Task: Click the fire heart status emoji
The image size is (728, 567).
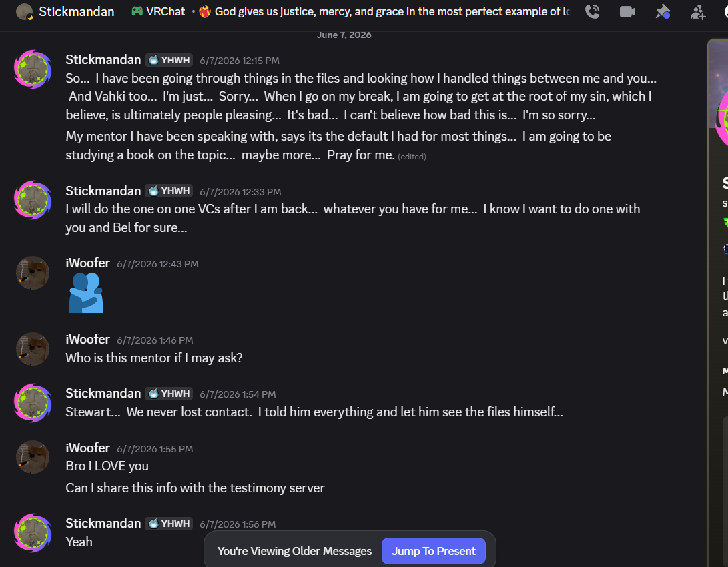Action: pos(205,11)
